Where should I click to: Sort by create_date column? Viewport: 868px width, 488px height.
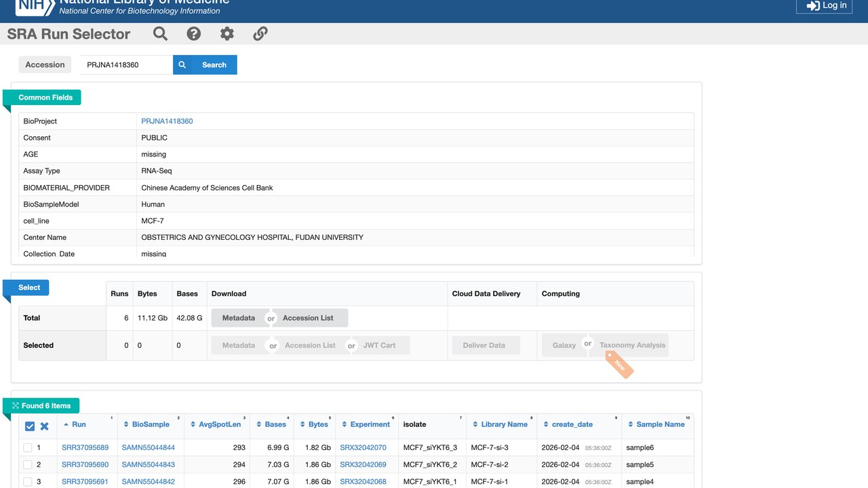tap(572, 424)
